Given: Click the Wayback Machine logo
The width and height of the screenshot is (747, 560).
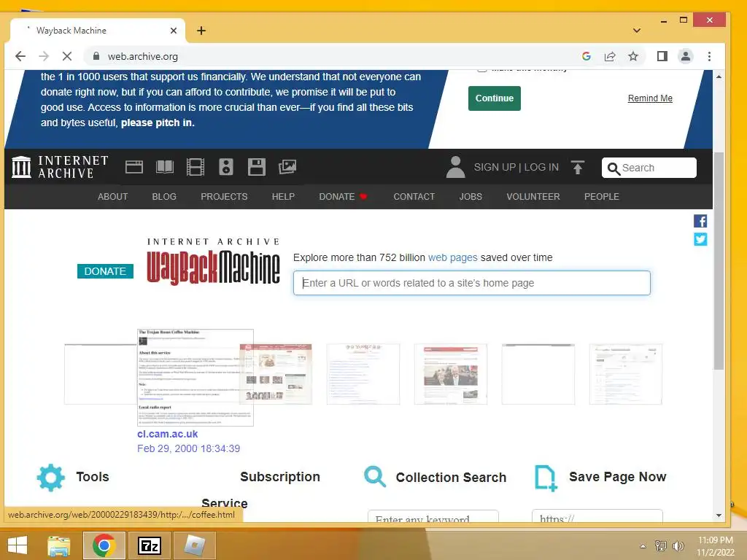Looking at the screenshot, I should click(x=213, y=261).
